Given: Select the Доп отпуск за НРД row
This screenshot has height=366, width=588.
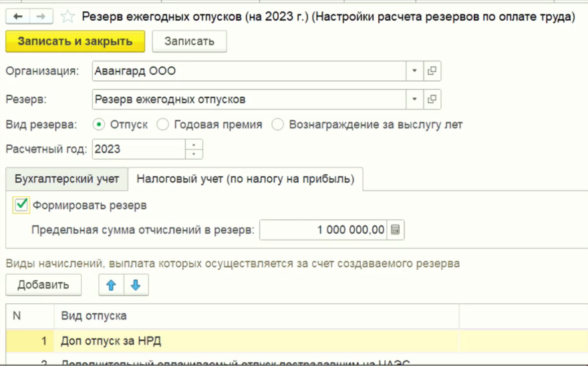Looking at the screenshot, I should pyautogui.click(x=111, y=341).
